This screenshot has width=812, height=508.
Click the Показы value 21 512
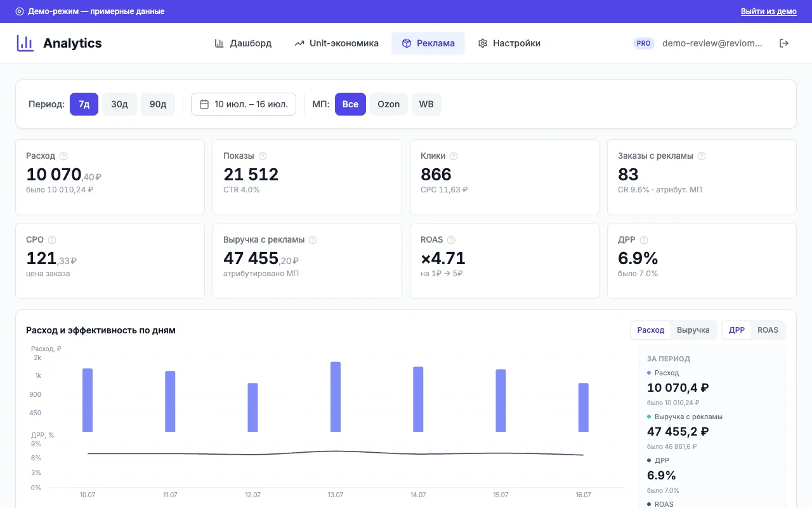point(251,175)
